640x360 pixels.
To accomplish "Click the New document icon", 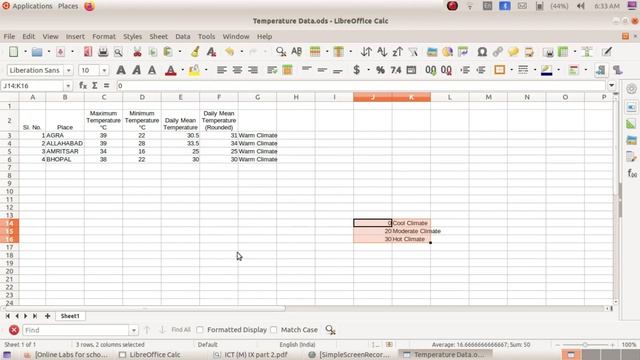I will (13, 52).
